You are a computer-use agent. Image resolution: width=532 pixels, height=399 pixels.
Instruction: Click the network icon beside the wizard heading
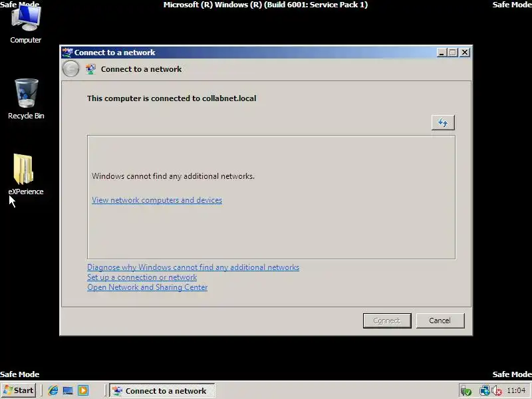click(90, 69)
